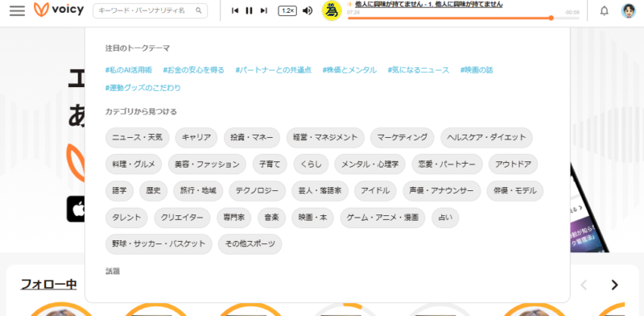The width and height of the screenshot is (644, 316).
Task: Select the メンタル・心理学 category
Action: [370, 164]
